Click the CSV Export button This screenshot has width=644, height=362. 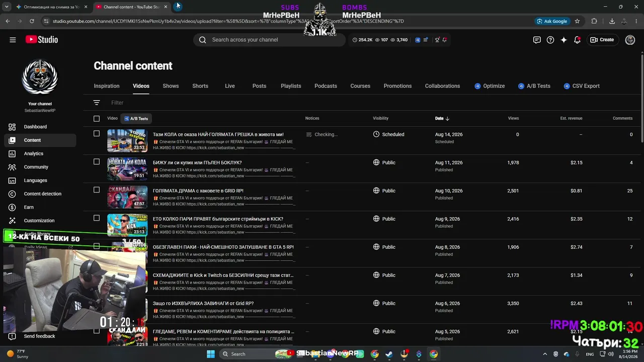point(582,86)
